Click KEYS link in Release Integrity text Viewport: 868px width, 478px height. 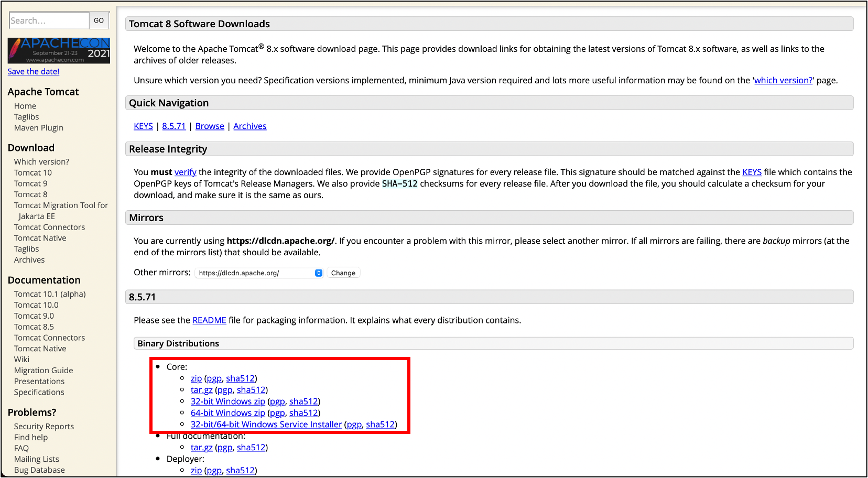click(752, 172)
